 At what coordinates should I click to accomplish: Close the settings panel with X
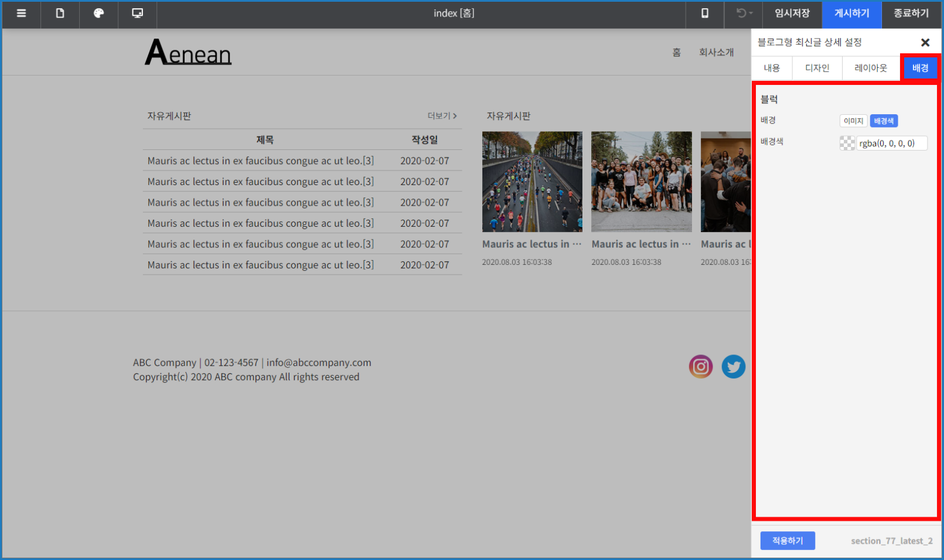coord(925,42)
